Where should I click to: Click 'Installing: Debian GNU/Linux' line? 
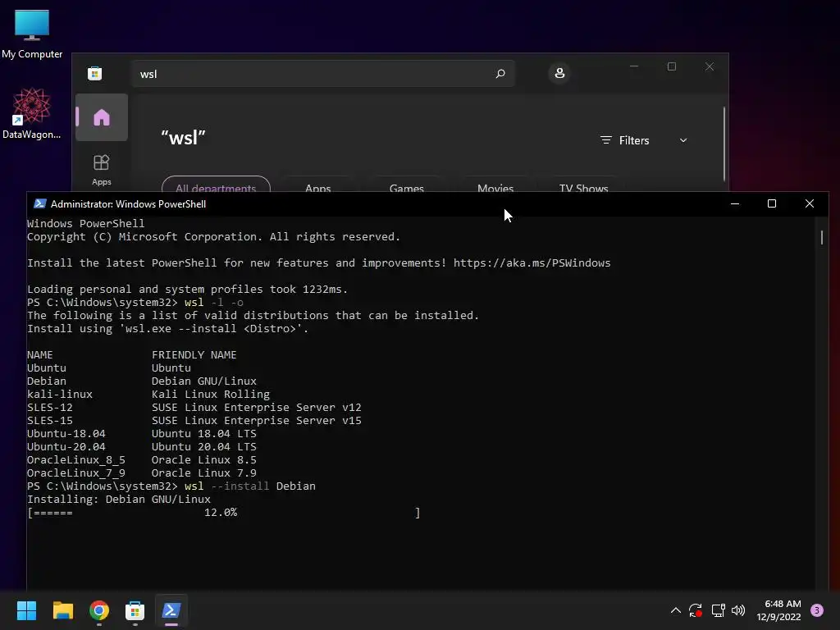click(x=119, y=500)
